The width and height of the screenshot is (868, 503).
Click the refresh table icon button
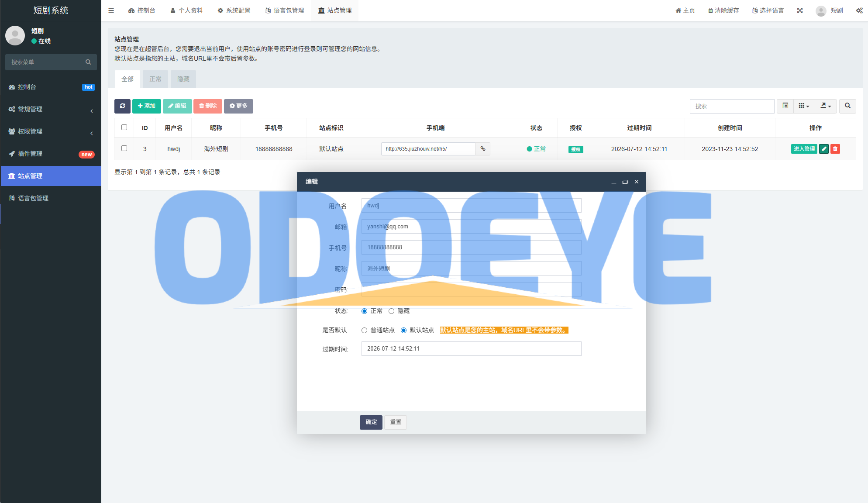pyautogui.click(x=122, y=106)
